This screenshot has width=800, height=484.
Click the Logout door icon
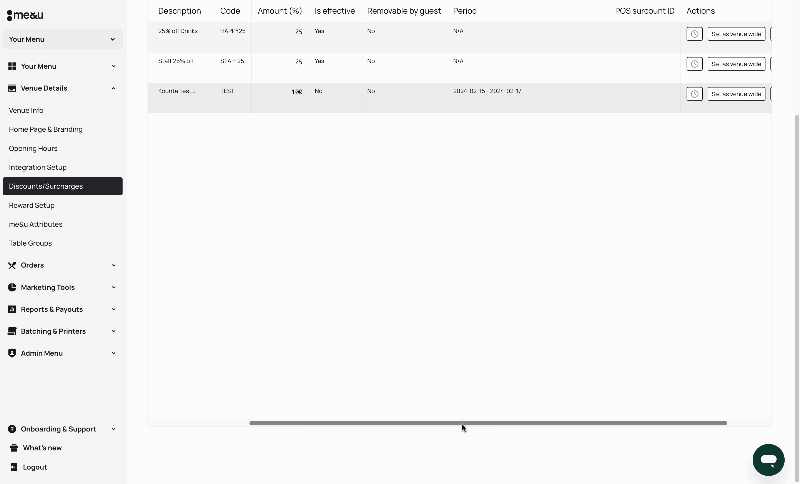pos(14,467)
